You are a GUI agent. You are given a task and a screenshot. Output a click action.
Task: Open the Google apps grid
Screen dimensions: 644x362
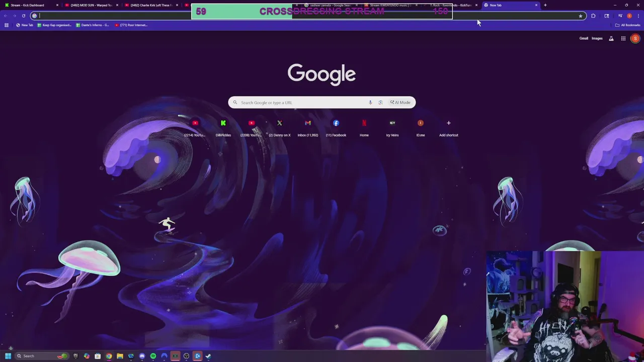click(623, 38)
